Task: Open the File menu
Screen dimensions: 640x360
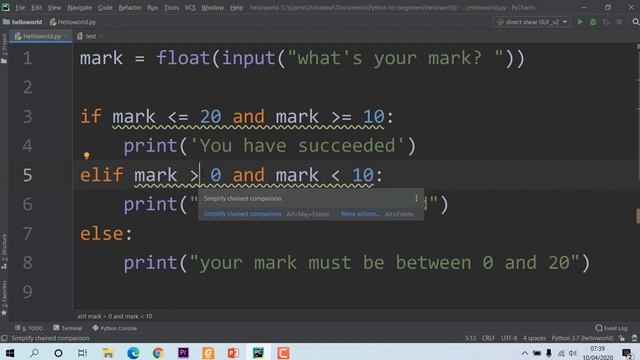Action: point(20,8)
